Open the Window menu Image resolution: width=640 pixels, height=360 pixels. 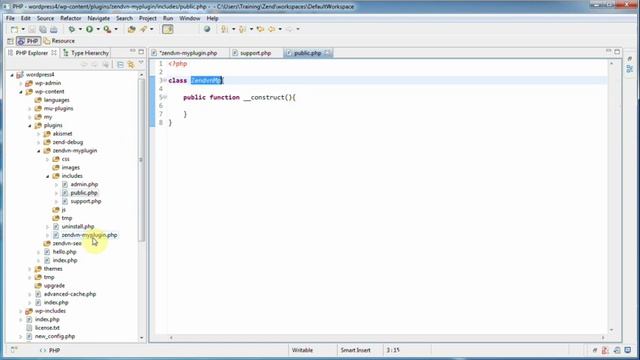pos(190,18)
